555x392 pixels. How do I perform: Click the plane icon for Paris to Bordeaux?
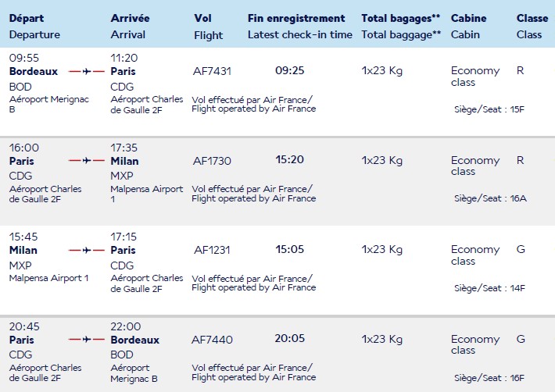click(x=87, y=340)
